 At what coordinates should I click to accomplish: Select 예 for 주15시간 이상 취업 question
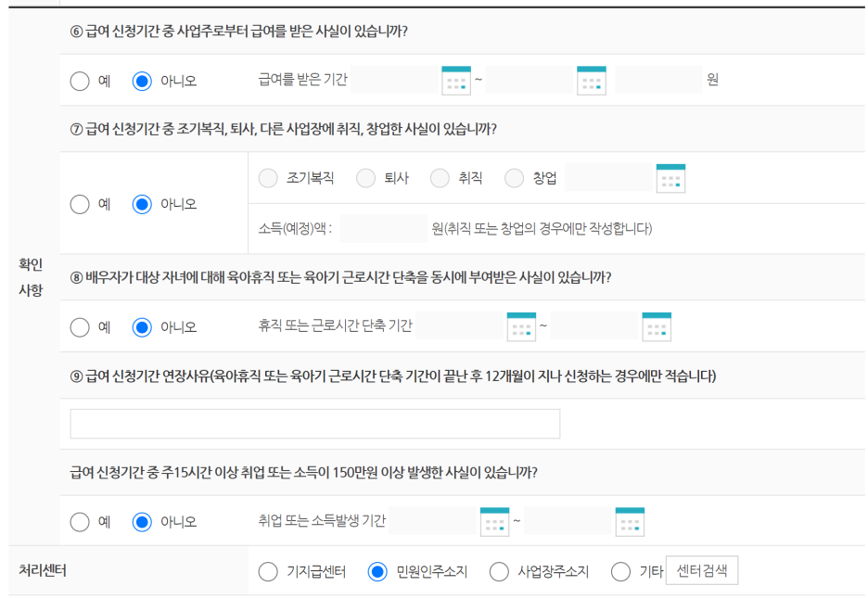[x=80, y=522]
